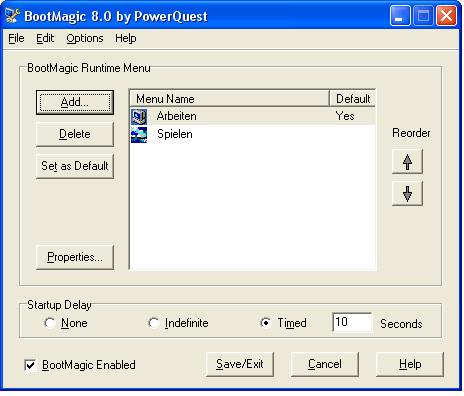This screenshot has width=464, height=396.
Task: Click the Yes value in Default column
Action: [345, 116]
